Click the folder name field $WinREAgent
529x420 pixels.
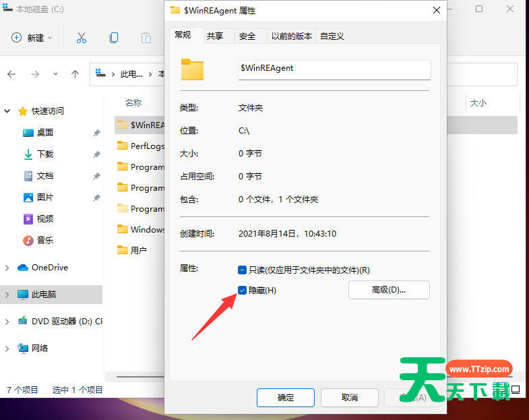click(334, 70)
